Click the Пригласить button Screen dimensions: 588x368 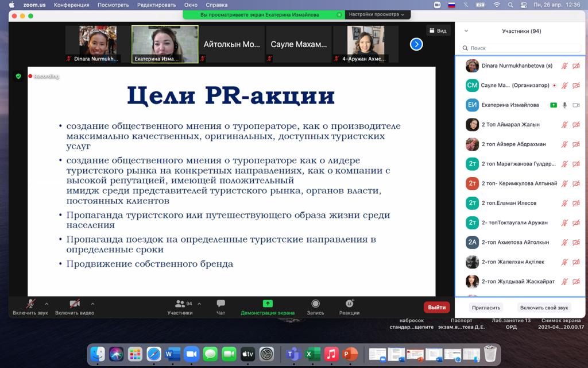click(x=486, y=308)
